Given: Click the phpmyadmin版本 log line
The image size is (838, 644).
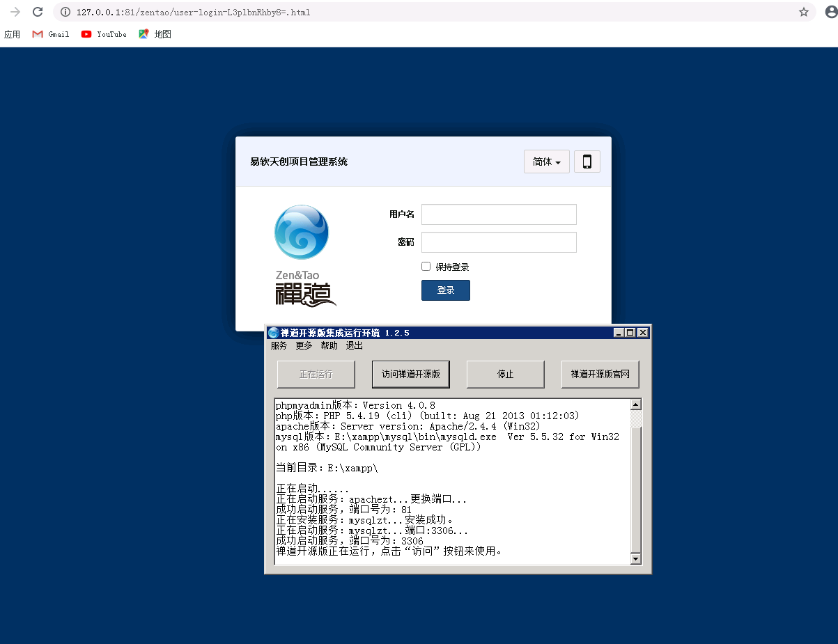Looking at the screenshot, I should [355, 405].
